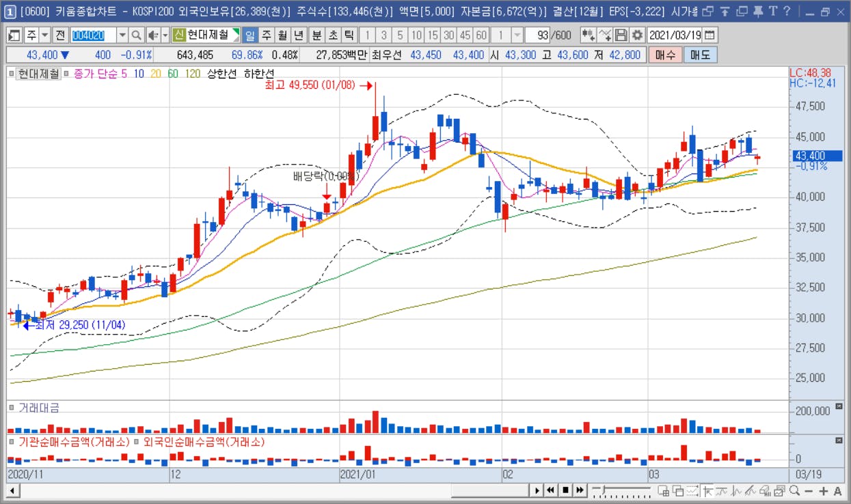The width and height of the screenshot is (851, 504).
Task: Collapse the 거래대금 panel with triangle button
Action: [x=839, y=408]
